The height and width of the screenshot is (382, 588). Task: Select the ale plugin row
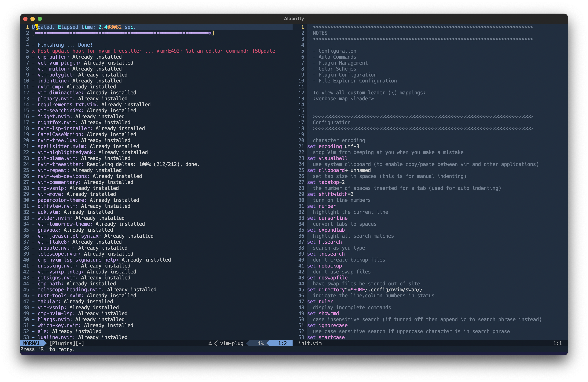[x=67, y=331]
